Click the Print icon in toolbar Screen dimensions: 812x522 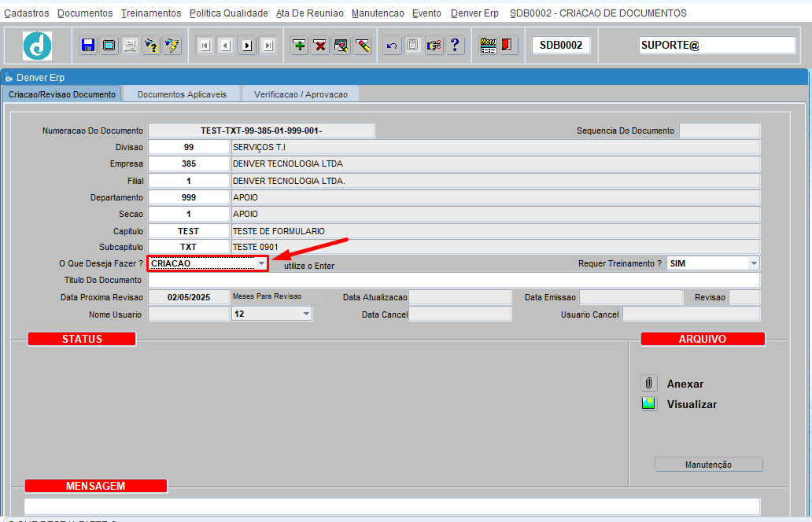(130, 45)
